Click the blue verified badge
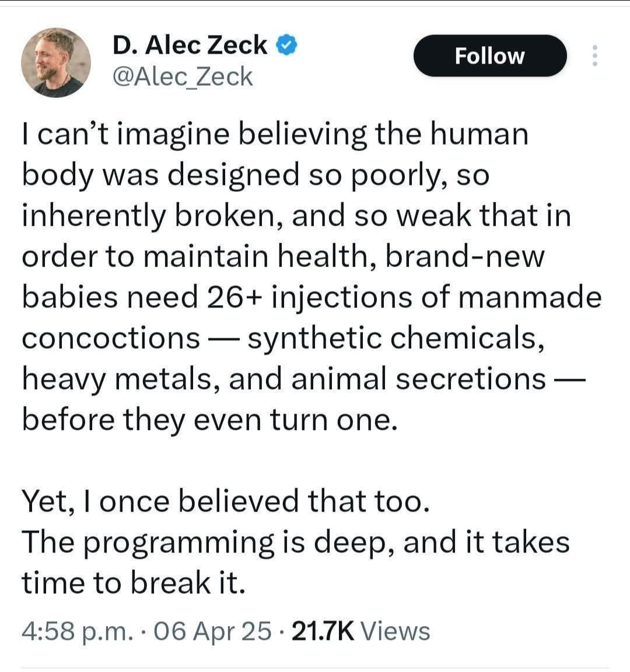 tap(287, 45)
